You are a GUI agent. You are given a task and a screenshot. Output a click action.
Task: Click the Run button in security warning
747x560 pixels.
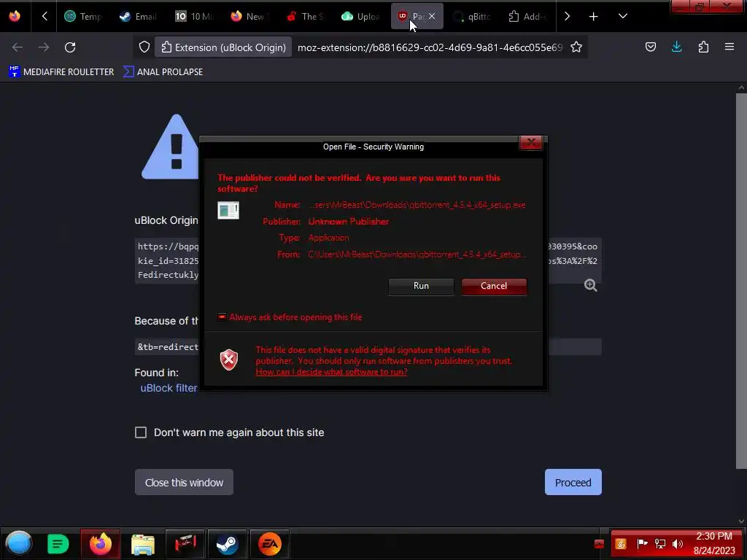[421, 286]
